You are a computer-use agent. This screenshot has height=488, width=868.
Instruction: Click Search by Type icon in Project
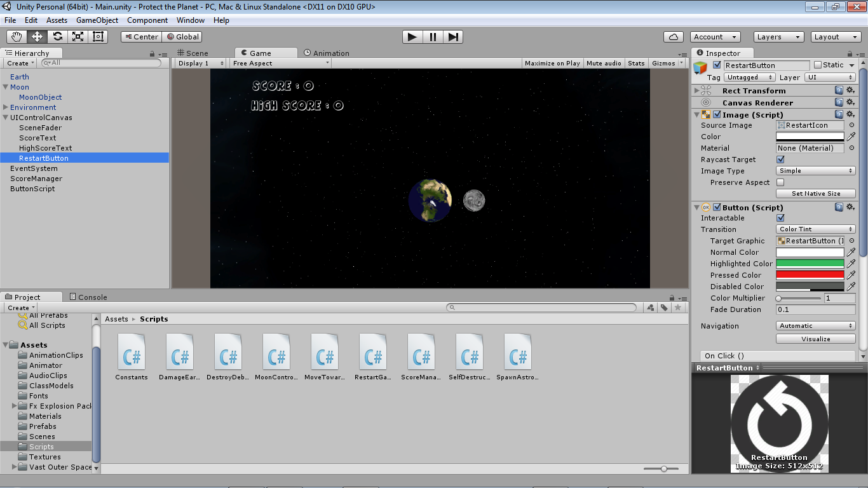[651, 308]
